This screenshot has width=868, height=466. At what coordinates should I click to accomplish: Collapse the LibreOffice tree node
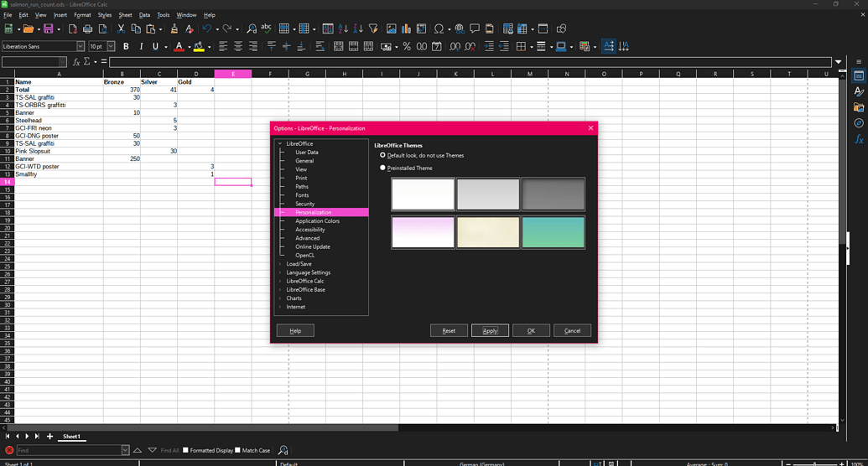(x=280, y=144)
